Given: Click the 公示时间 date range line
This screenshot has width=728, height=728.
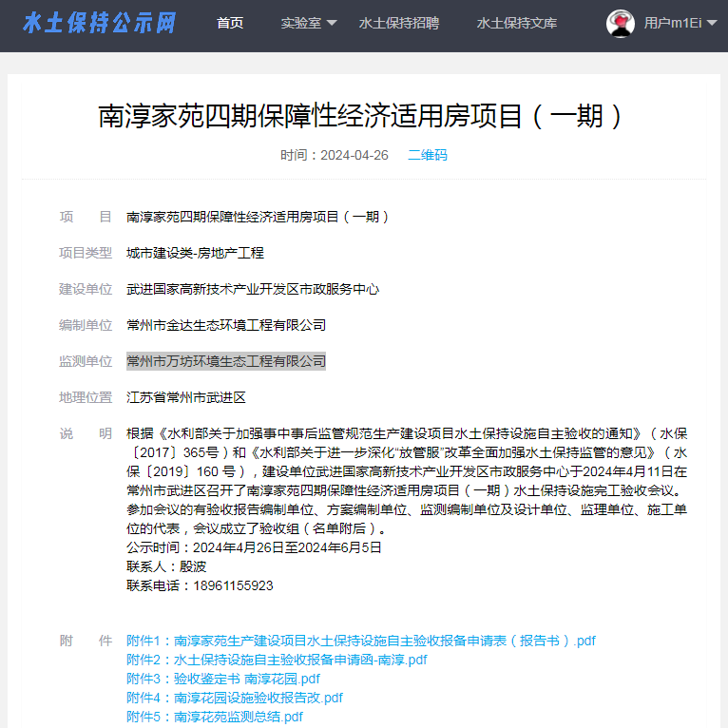Looking at the screenshot, I should 254,547.
